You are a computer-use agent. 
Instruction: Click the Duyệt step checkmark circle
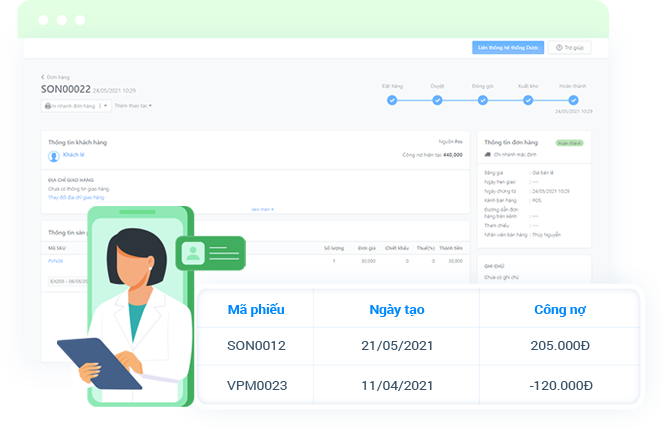[x=437, y=100]
